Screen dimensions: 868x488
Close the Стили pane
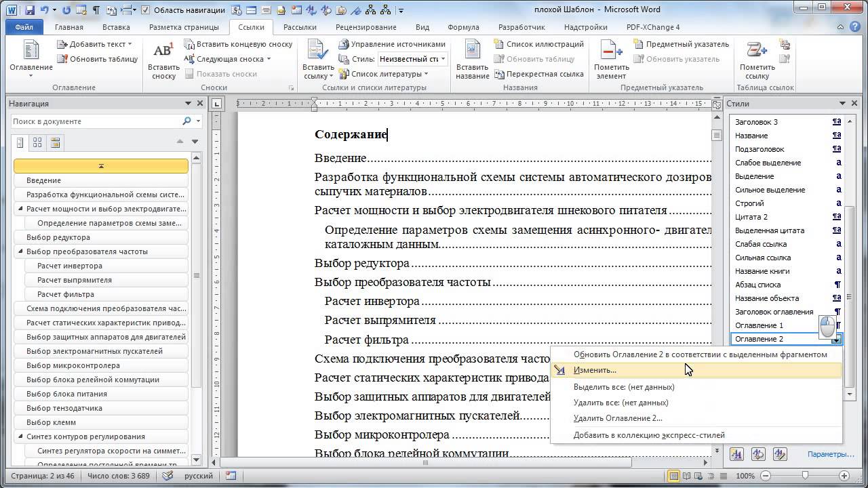(854, 104)
